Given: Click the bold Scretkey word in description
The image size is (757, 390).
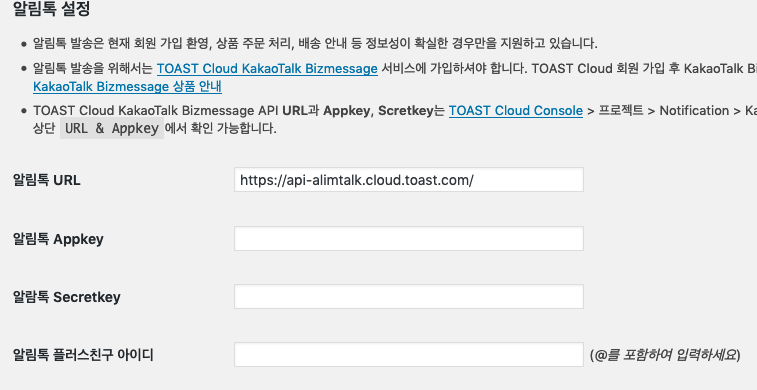Looking at the screenshot, I should (x=406, y=111).
